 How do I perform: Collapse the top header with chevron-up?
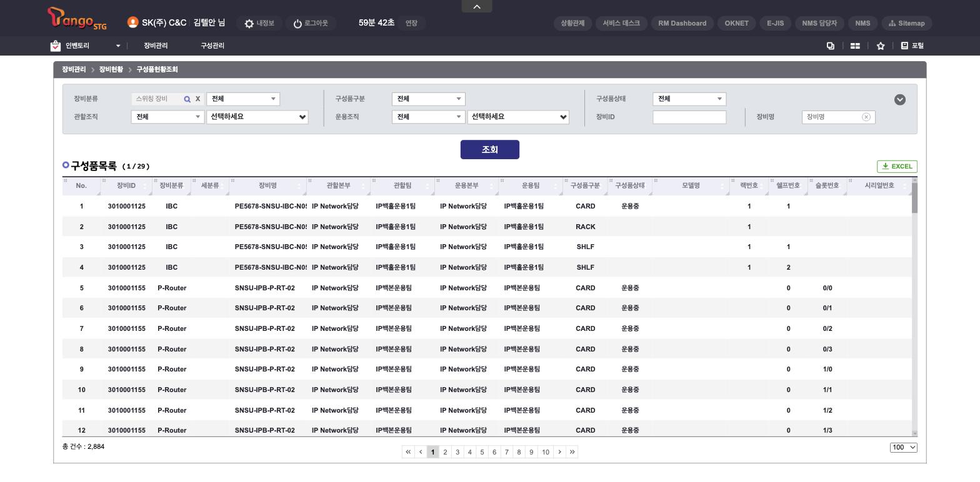pos(477,6)
